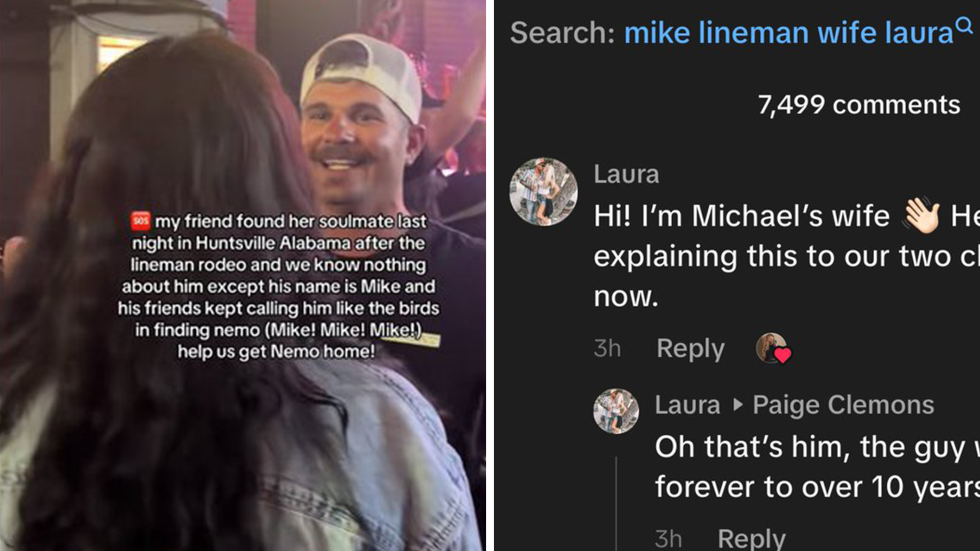Click the "7,499 comments" header
This screenshot has width=980, height=551.
859,105
